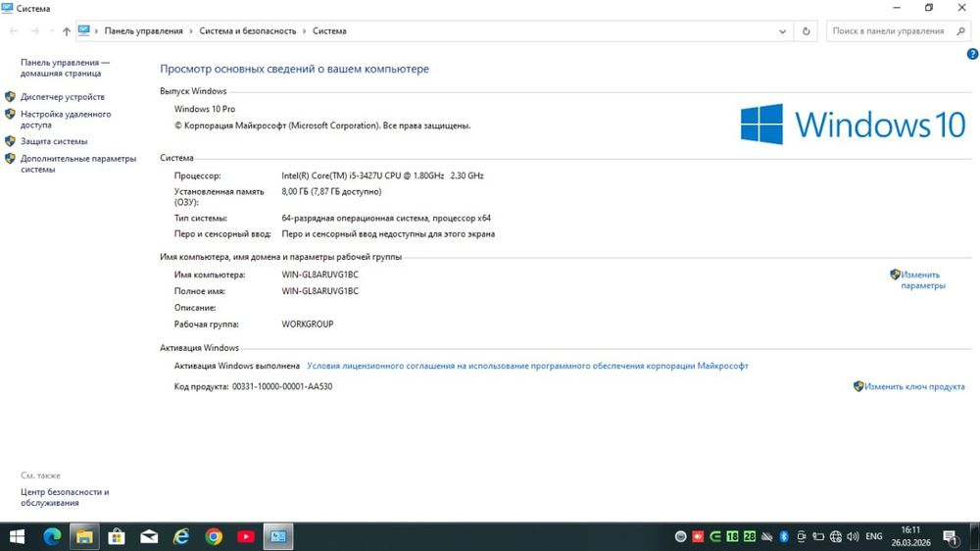This screenshot has width=980, height=551.
Task: Expand the chevron after 'Система и безопасность'
Action: click(305, 31)
